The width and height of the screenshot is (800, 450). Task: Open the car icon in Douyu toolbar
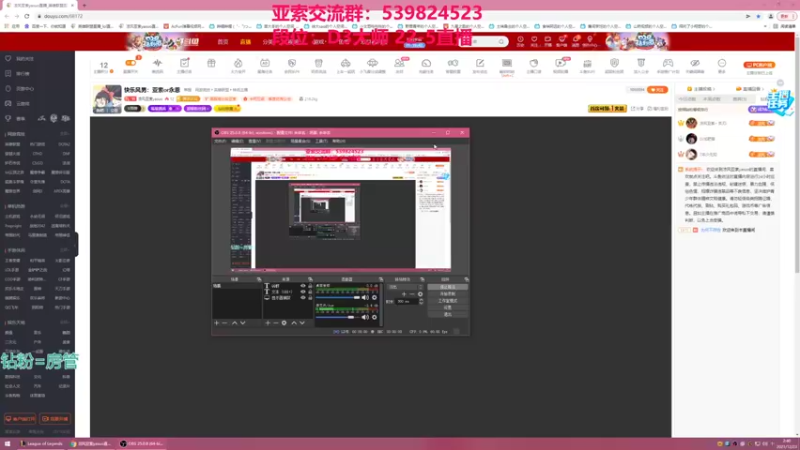point(345,63)
